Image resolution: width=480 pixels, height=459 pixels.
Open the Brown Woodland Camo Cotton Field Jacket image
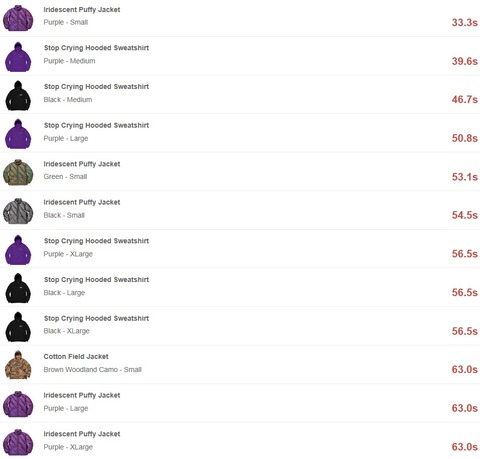pos(18,365)
